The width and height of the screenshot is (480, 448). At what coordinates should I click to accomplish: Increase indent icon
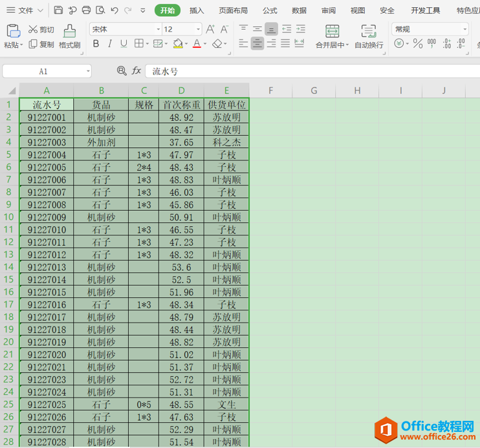301,29
